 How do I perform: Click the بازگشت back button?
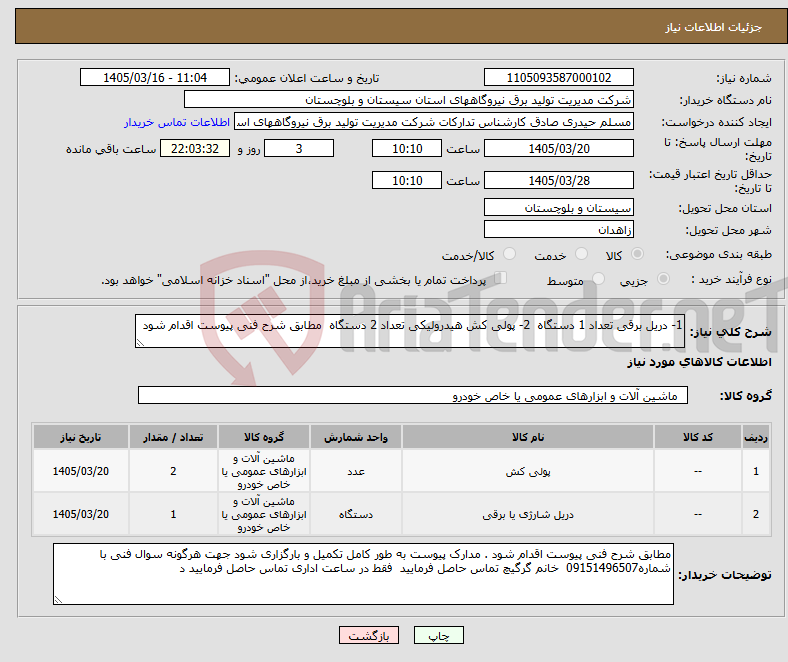pyautogui.click(x=369, y=635)
